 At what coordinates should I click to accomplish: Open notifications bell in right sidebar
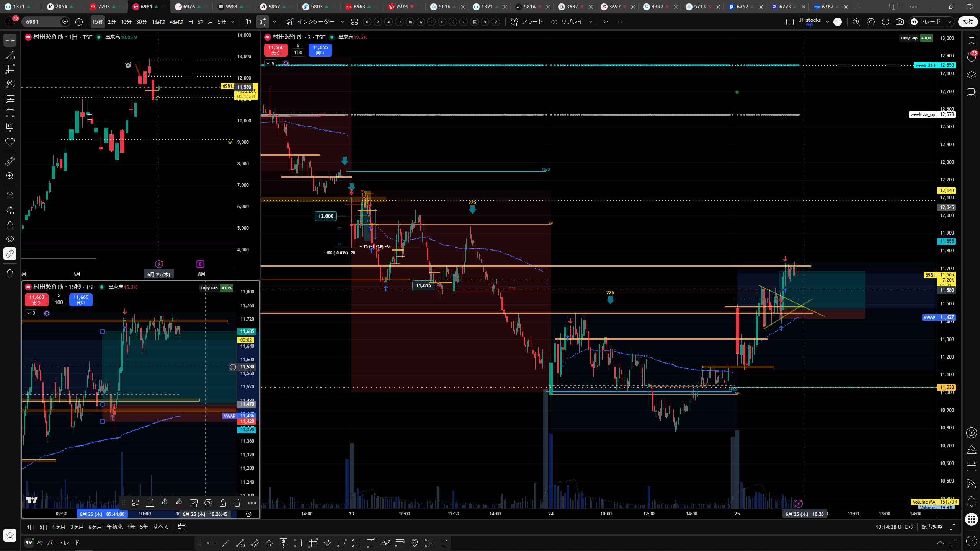click(x=971, y=501)
